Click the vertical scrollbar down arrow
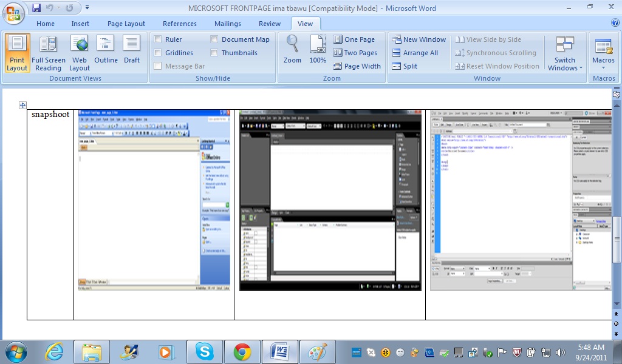The width and height of the screenshot is (622, 364). 617,304
